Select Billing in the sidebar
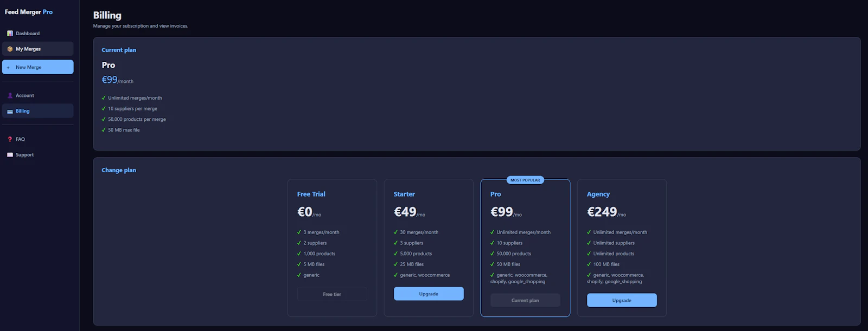The image size is (868, 331). (37, 111)
